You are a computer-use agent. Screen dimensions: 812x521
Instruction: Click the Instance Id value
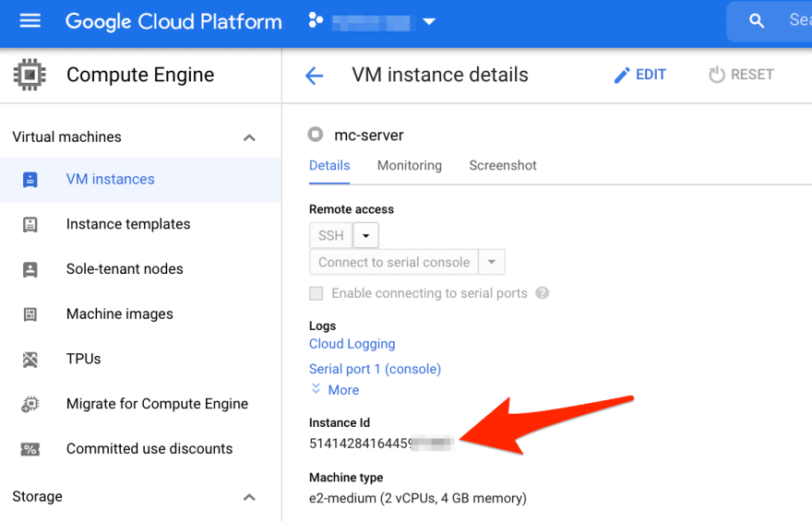coord(382,444)
